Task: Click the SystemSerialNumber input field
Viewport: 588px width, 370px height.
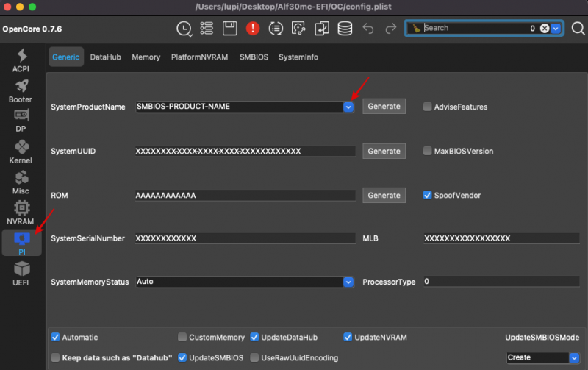Action: 245,238
